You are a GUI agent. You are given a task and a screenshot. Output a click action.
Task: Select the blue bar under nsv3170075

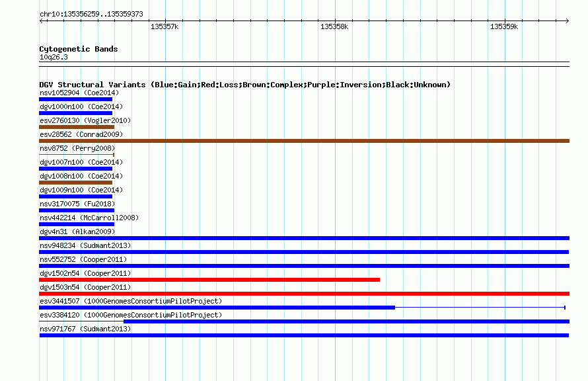coord(77,210)
